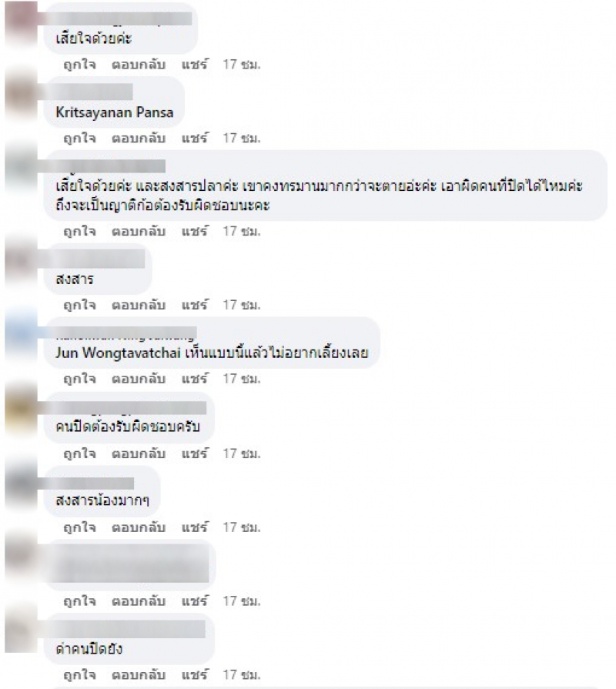Open the tagged name Kritsayanan Pansa

click(114, 112)
